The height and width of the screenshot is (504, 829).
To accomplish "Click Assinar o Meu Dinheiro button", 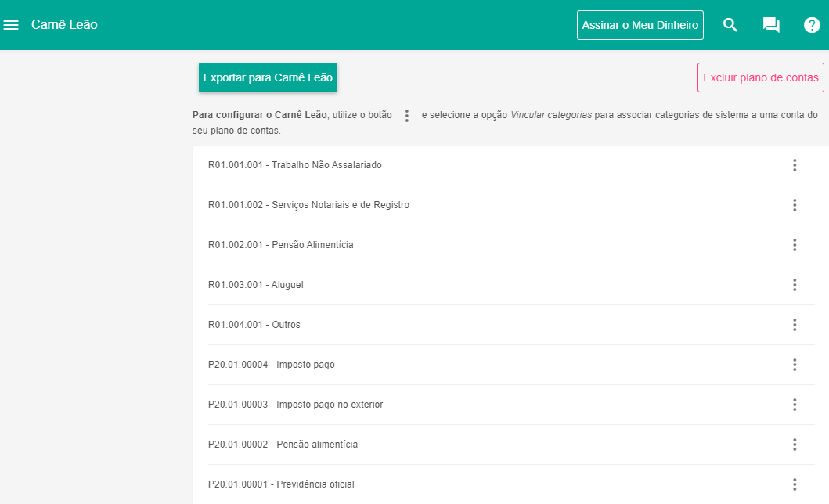I will point(640,25).
